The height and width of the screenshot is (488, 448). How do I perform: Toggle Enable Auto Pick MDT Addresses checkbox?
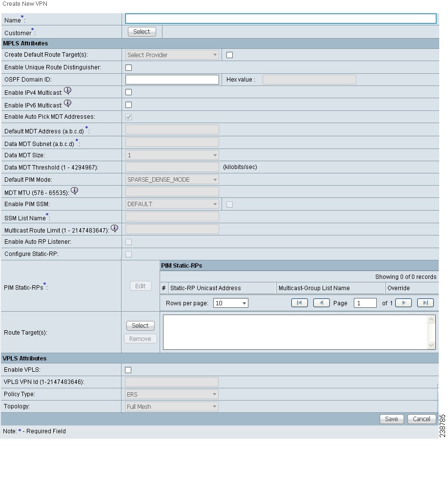[128, 117]
